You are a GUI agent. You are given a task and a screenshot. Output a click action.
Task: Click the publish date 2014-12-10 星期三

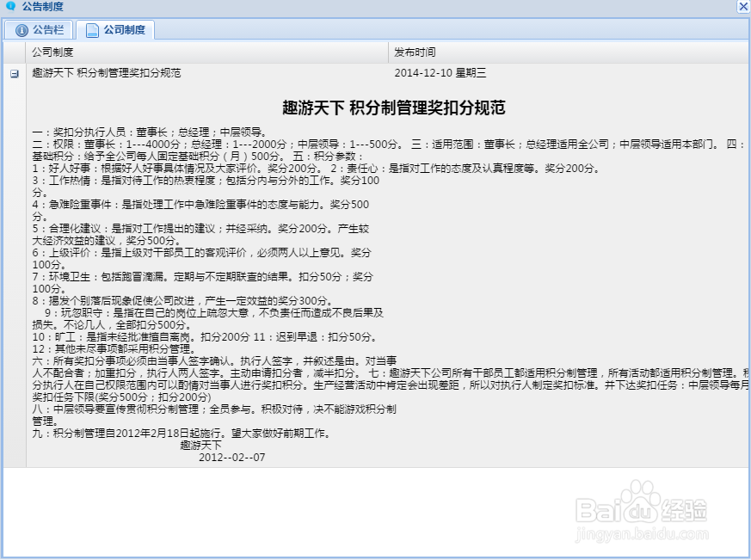click(x=441, y=72)
